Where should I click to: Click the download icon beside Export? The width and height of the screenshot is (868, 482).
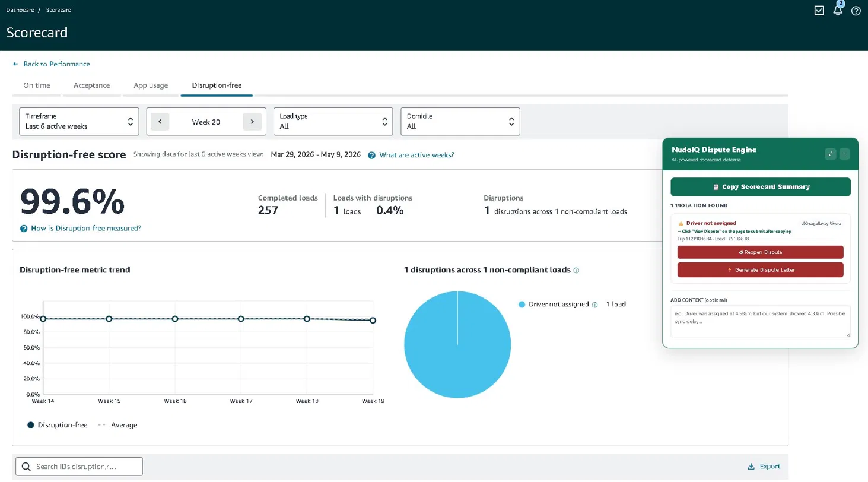pos(751,467)
